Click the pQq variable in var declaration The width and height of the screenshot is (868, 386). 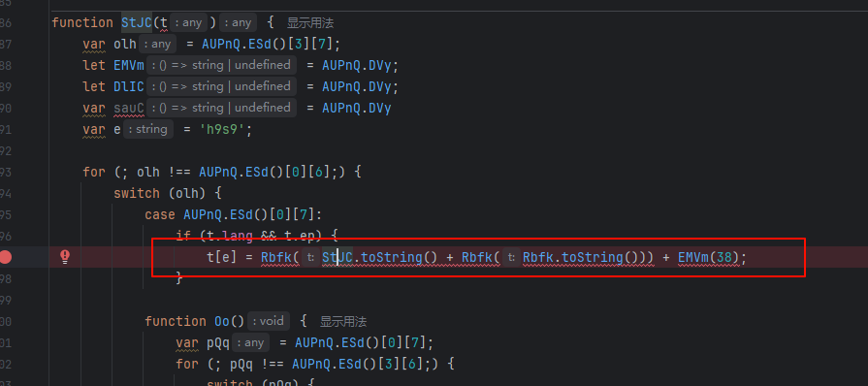click(218, 343)
